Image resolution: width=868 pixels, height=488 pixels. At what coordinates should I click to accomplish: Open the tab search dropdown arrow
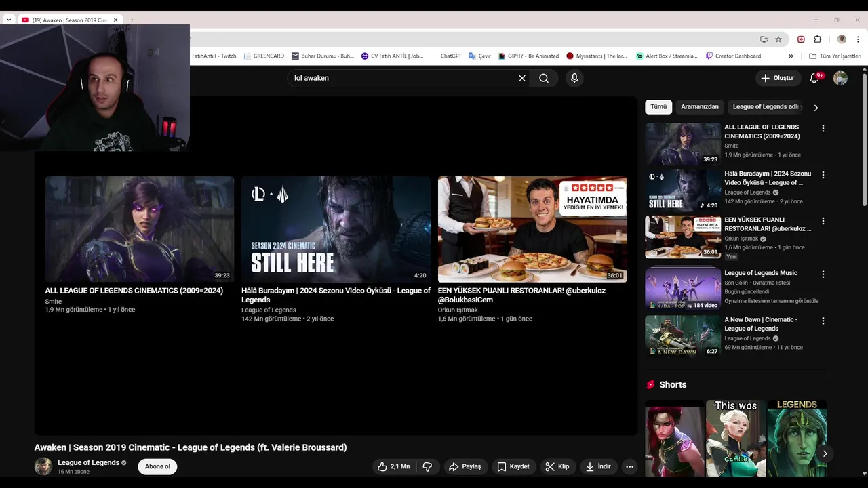(x=9, y=20)
